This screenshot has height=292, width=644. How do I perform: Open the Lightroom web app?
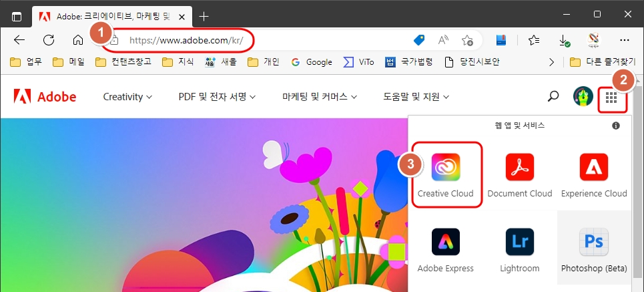coord(520,251)
